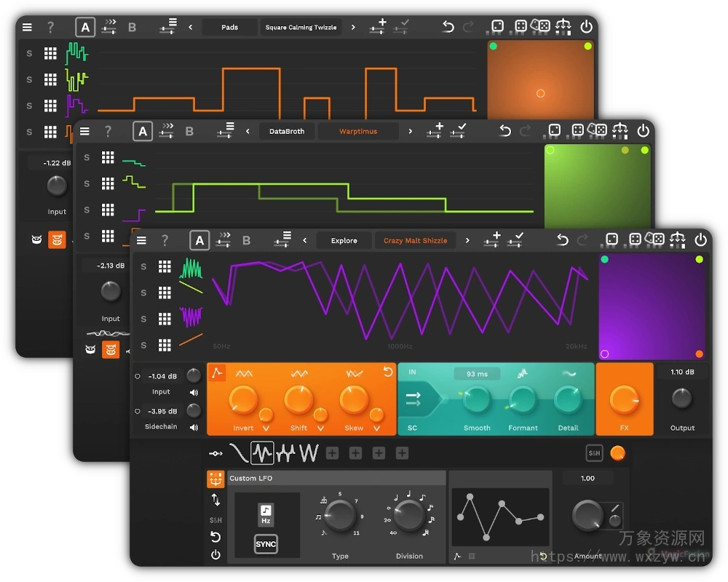This screenshot has height=582, width=728.
Task: Click the pattern grid icon on the top lane
Action: point(164,266)
